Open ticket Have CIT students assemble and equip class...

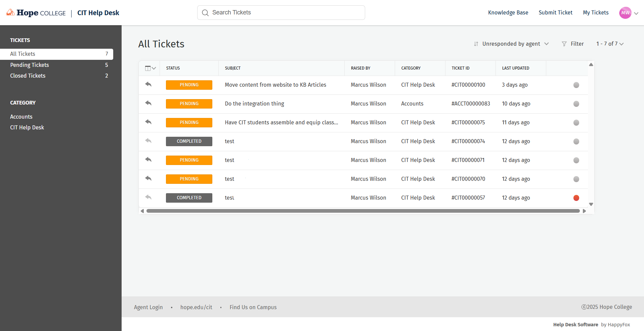(x=282, y=123)
